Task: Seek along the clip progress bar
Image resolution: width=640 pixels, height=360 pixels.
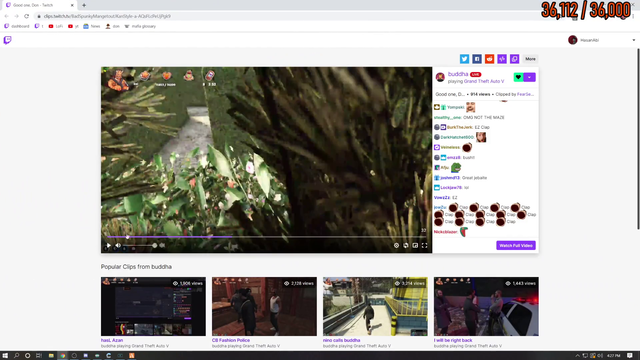Action: (x=266, y=237)
